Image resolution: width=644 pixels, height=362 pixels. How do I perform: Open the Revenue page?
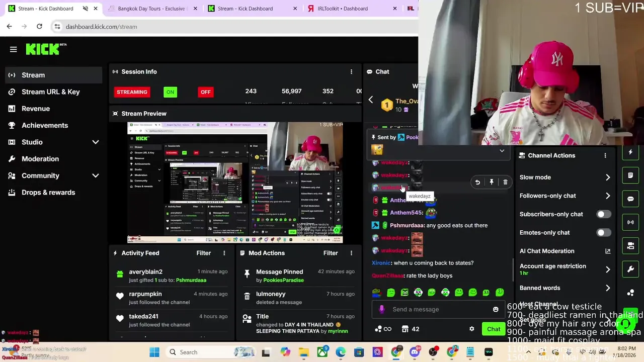click(x=53, y=109)
